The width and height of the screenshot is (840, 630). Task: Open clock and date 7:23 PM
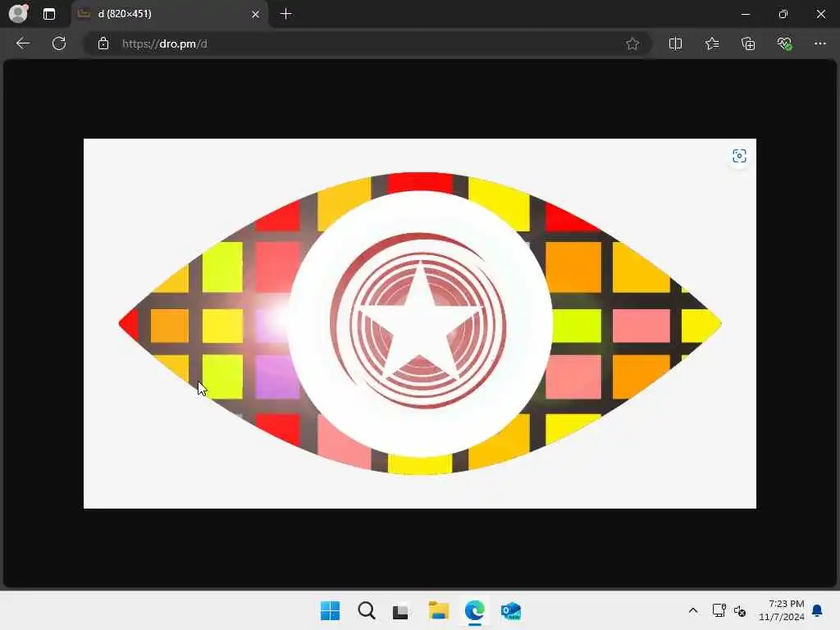pos(782,610)
